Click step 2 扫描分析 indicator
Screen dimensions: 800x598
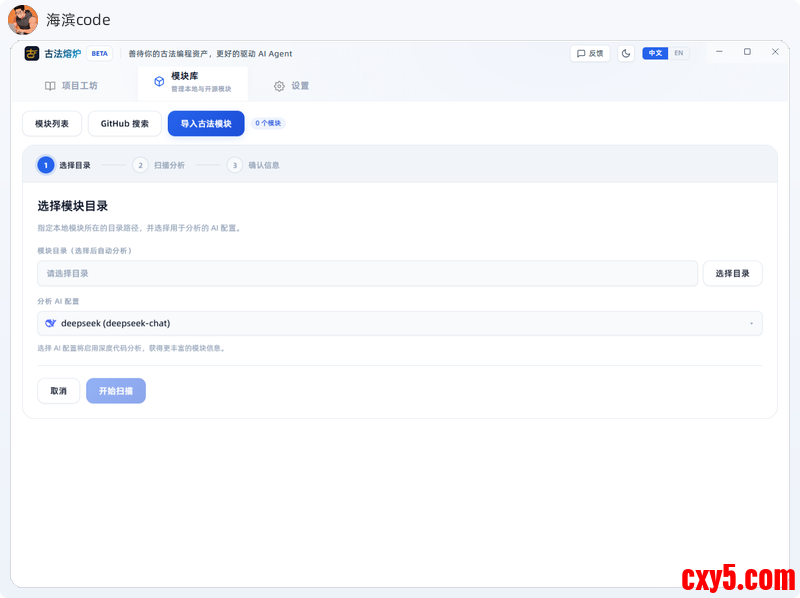tap(141, 165)
